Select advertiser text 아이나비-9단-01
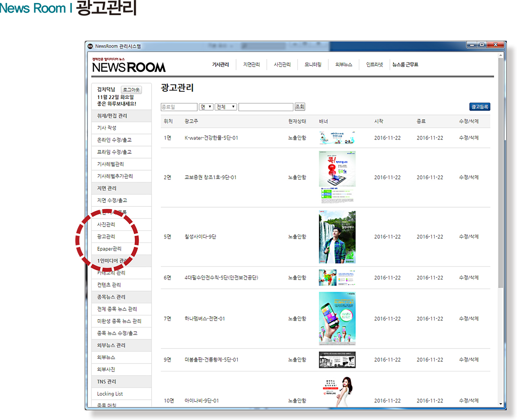The height and width of the screenshot is (420, 517). (x=202, y=401)
